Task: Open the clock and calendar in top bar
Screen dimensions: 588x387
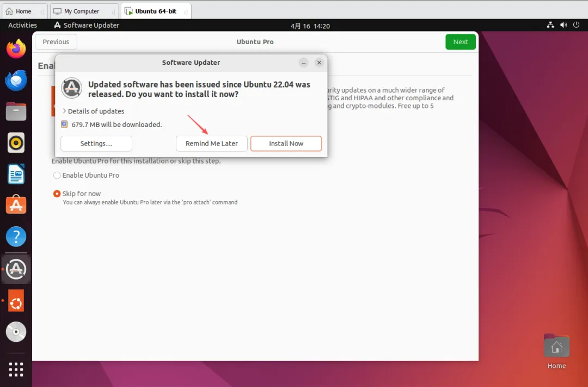Action: (310, 26)
